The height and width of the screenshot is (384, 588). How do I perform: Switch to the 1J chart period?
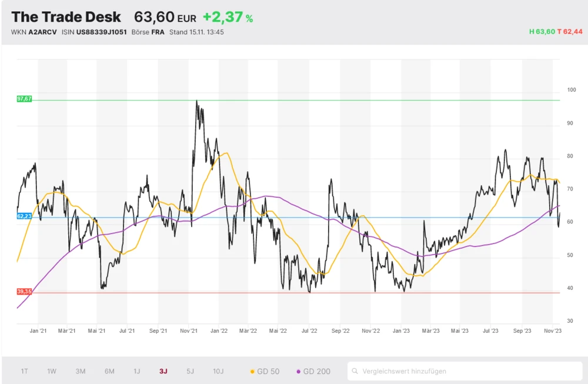point(137,371)
